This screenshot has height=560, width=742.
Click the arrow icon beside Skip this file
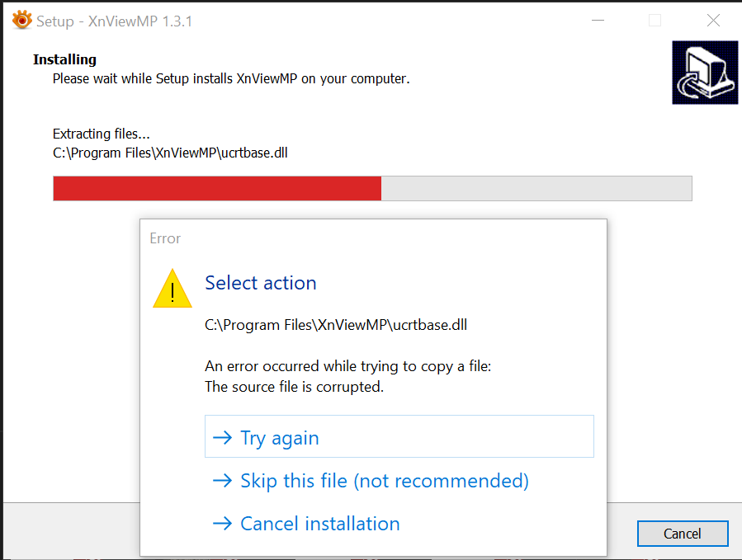222,481
